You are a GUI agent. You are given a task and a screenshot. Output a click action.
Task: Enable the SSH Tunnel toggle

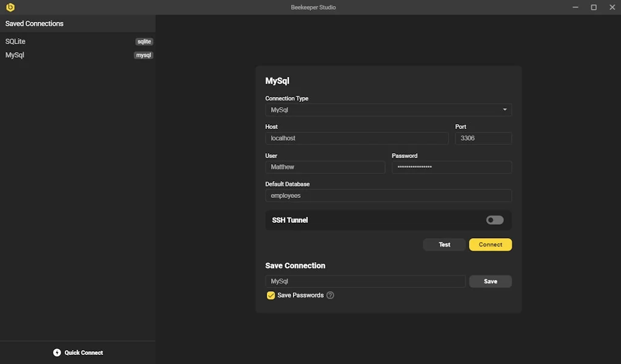(494, 219)
